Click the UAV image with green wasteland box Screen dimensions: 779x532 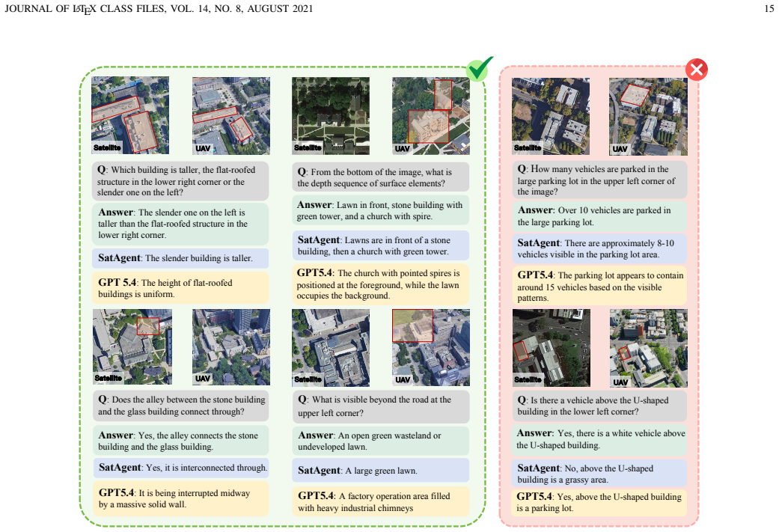[431, 347]
